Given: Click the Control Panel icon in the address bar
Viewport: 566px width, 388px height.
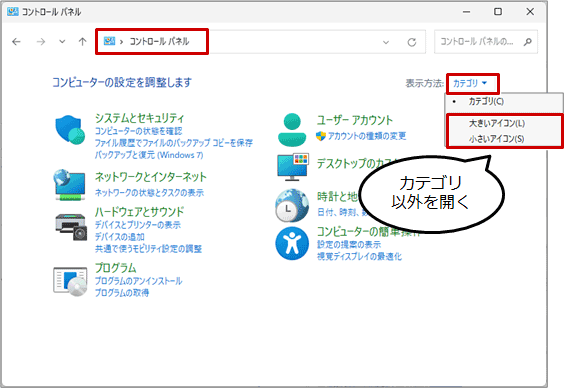Looking at the screenshot, I should point(109,41).
